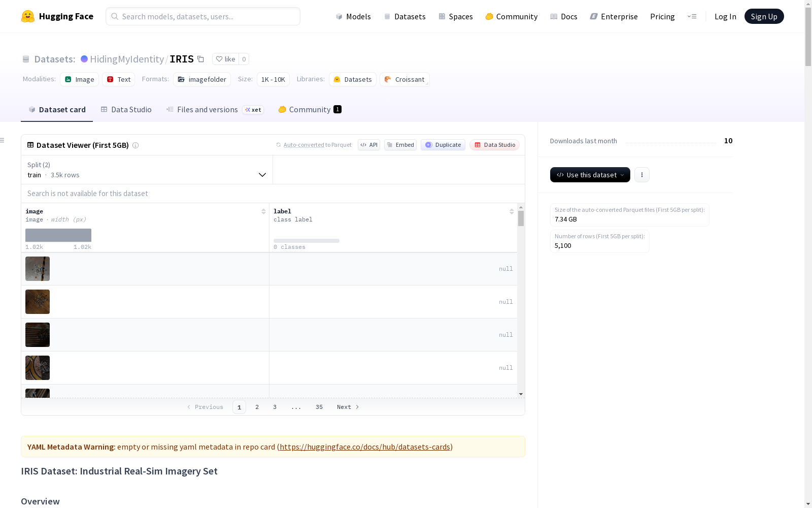This screenshot has width=812, height=508.
Task: Open the Files and versions tab
Action: pyautogui.click(x=215, y=110)
